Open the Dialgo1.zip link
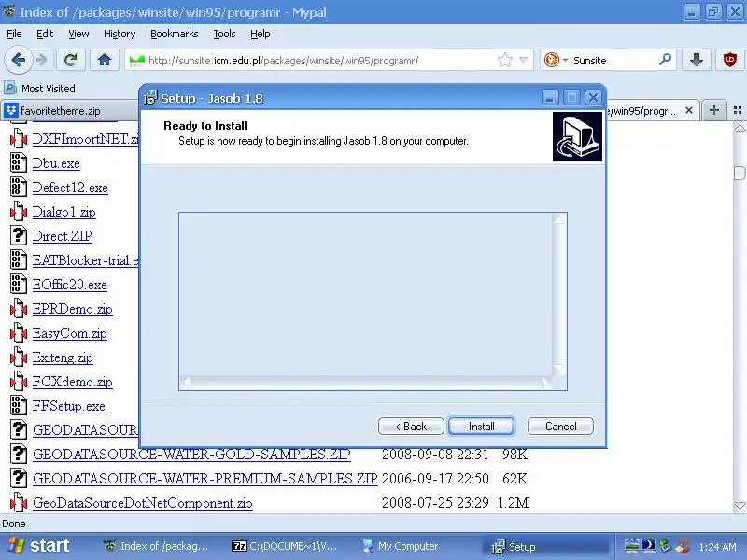 tap(63, 212)
